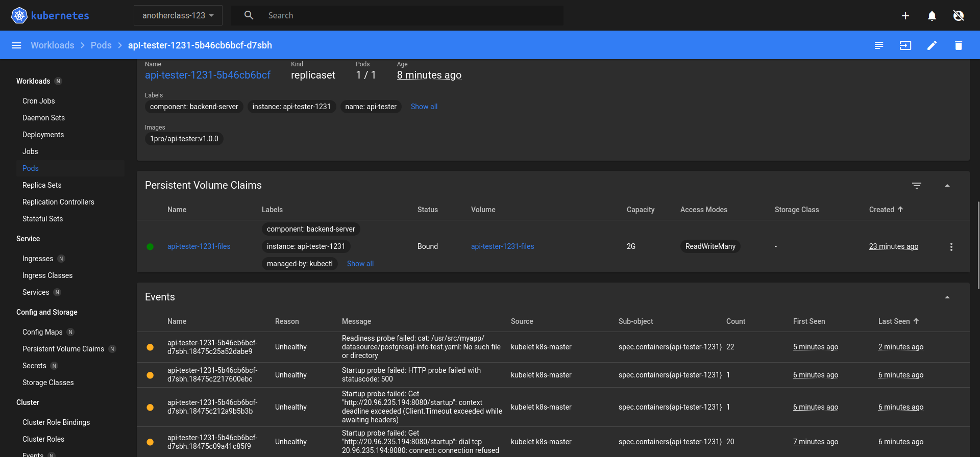This screenshot has height=457, width=980.
Task: Open Ingresses in sidebar
Action: tap(38, 259)
